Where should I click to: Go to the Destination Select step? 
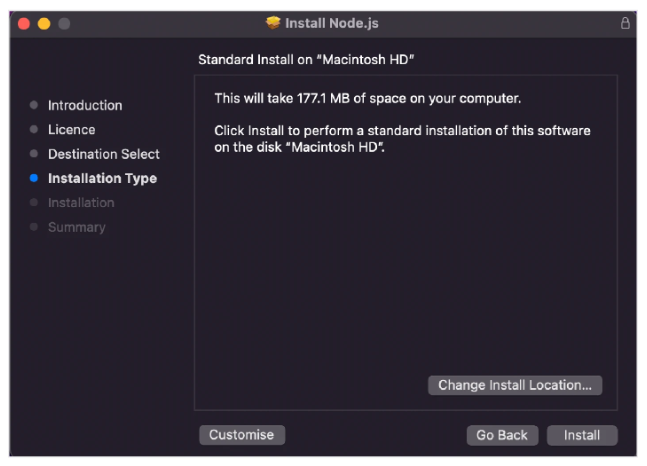(x=103, y=154)
